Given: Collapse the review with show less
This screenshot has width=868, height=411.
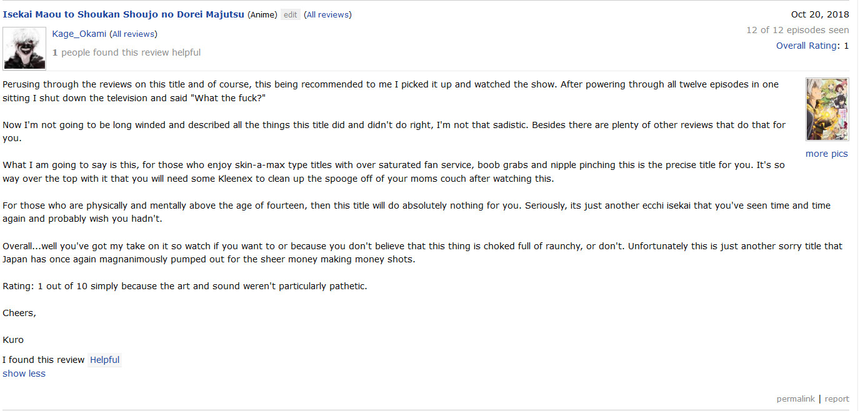Looking at the screenshot, I should tap(24, 374).
